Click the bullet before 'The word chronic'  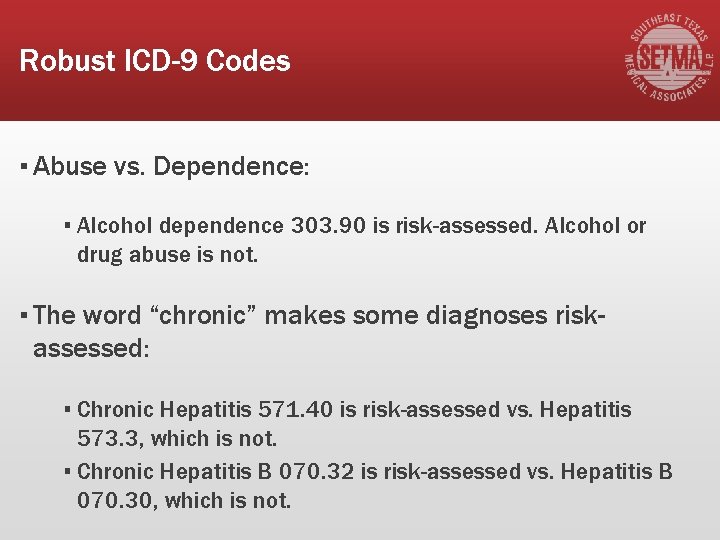24,316
